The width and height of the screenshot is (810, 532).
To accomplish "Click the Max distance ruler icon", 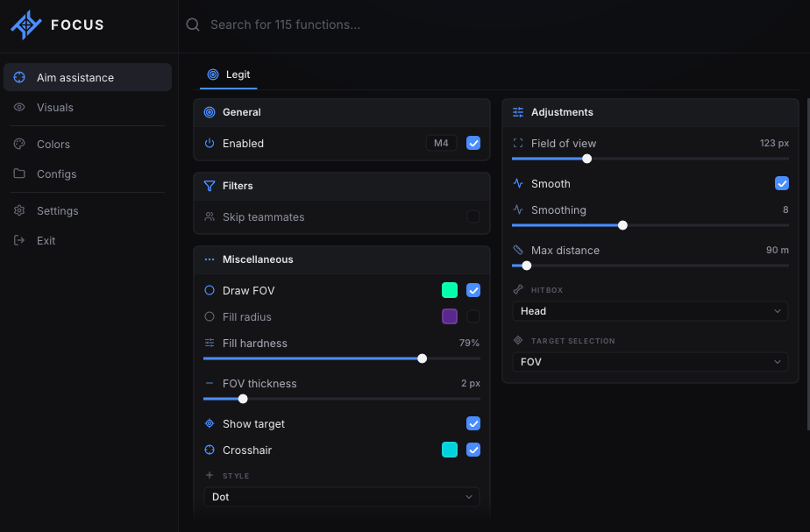I will point(518,250).
